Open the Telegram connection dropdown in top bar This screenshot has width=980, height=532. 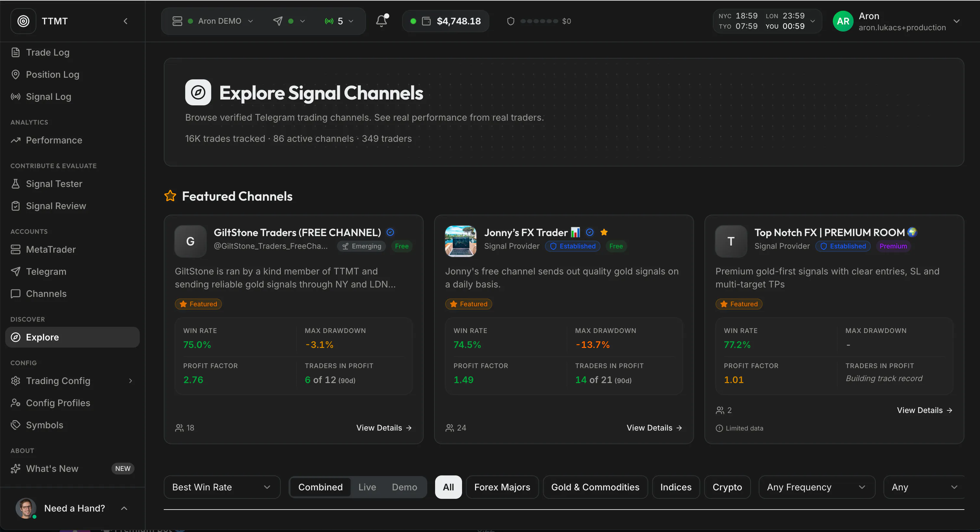click(x=289, y=21)
